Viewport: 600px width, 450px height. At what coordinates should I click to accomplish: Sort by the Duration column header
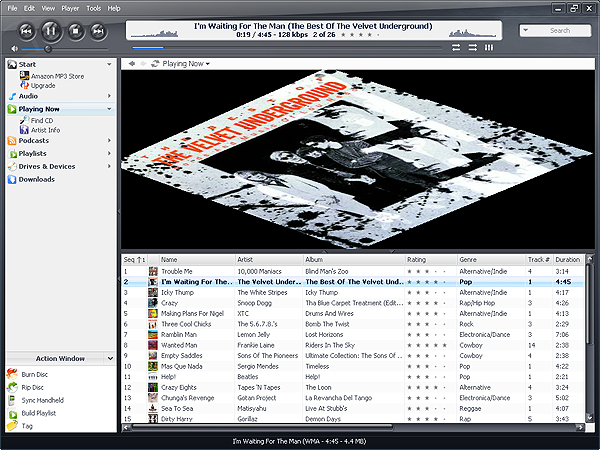coord(568,260)
